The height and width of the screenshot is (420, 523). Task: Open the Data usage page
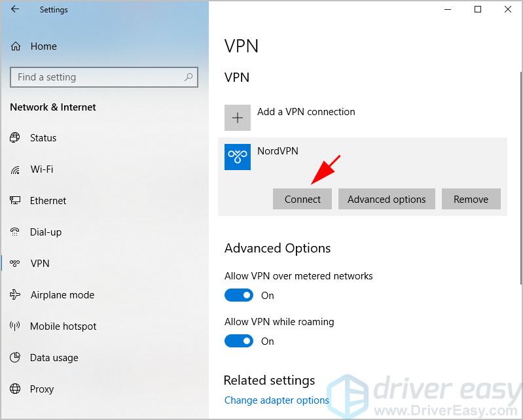(x=54, y=358)
